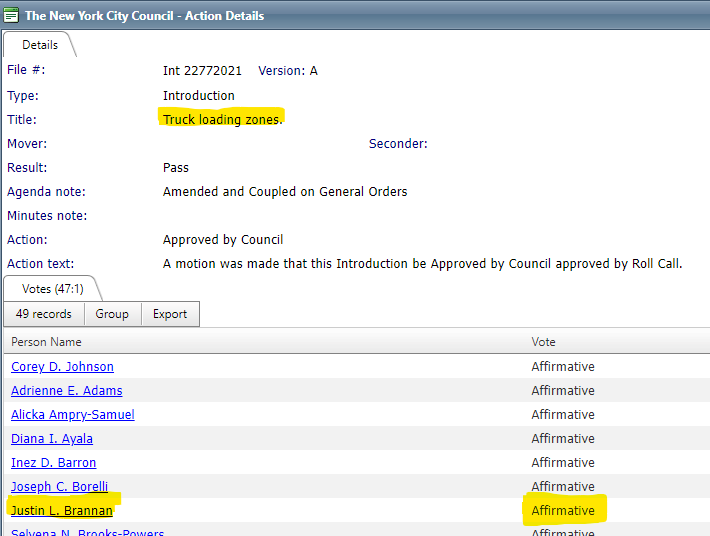
Task: Sort by Vote column header
Action: [543, 342]
